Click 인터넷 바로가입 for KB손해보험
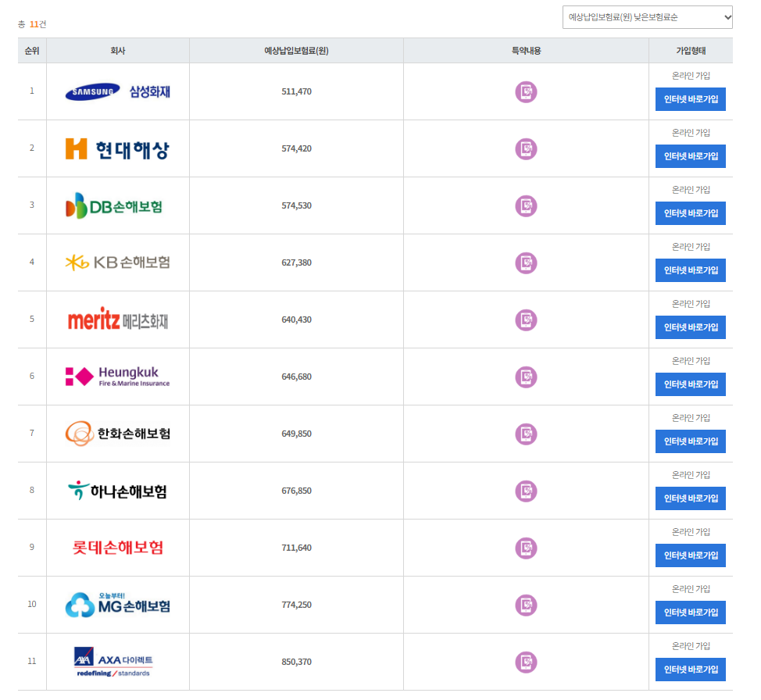 (690, 270)
